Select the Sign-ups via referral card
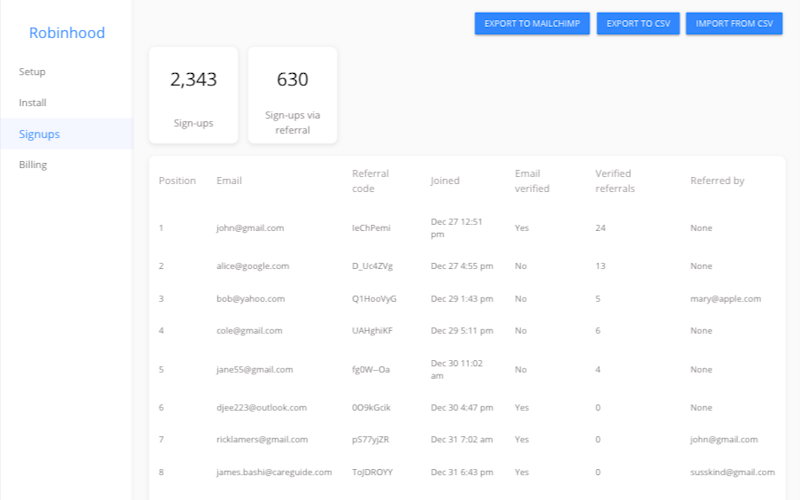 click(292, 95)
